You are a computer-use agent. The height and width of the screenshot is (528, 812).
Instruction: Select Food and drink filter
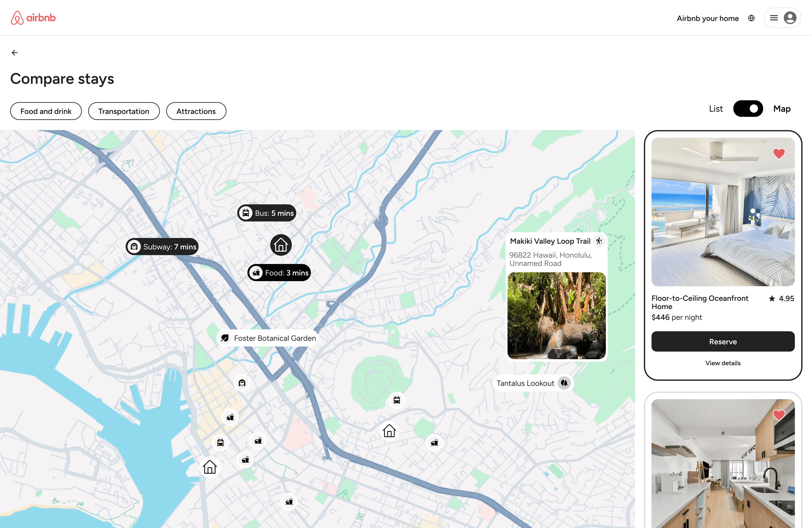pos(46,111)
